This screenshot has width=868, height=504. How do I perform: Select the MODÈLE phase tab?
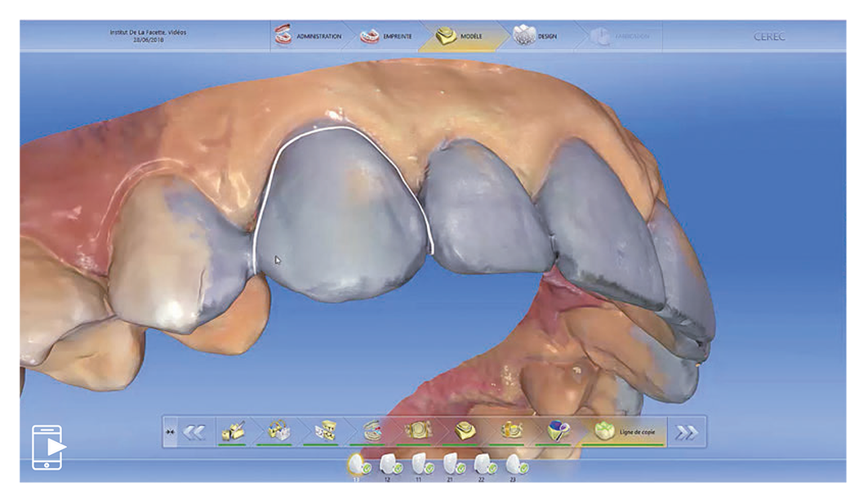point(461,37)
